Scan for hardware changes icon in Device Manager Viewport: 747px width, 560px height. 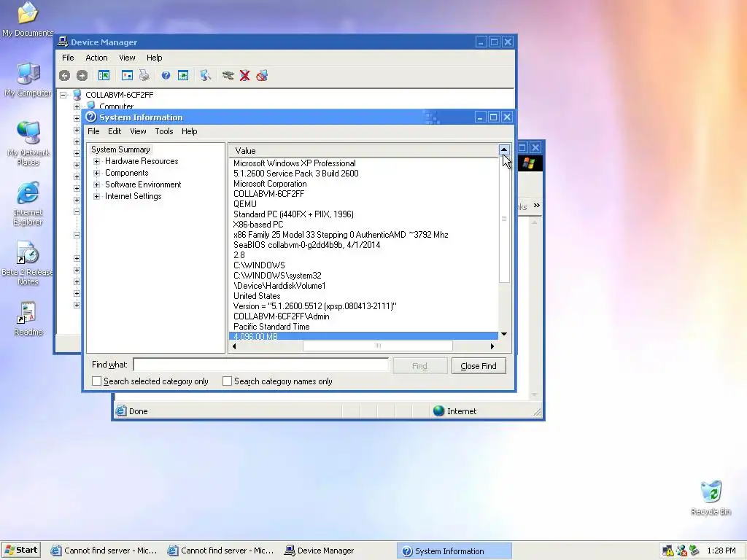205,75
